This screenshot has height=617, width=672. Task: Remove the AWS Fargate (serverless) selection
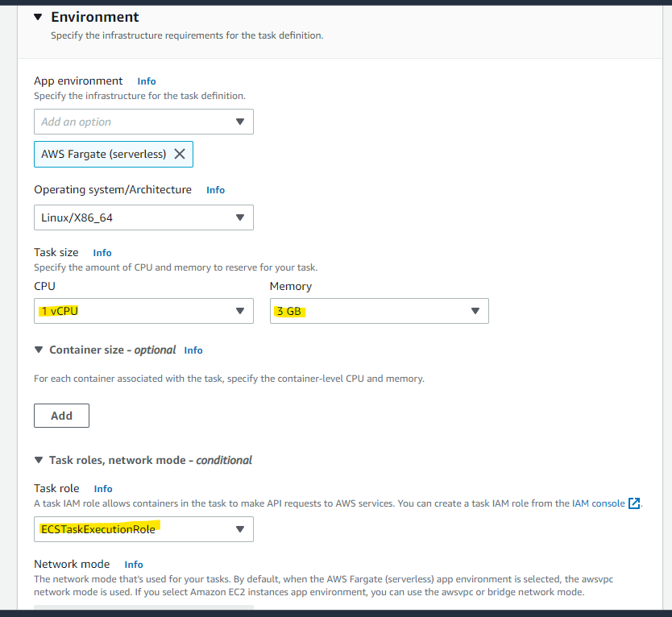point(180,154)
